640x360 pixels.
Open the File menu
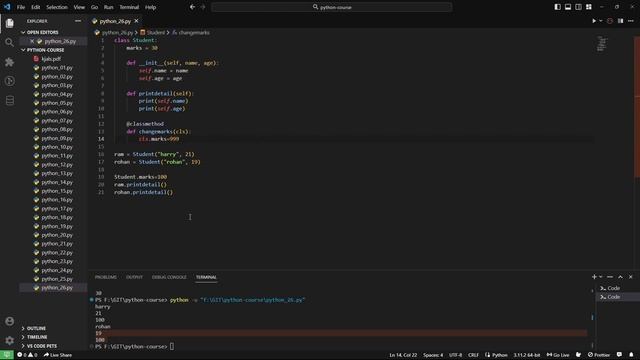click(21, 7)
